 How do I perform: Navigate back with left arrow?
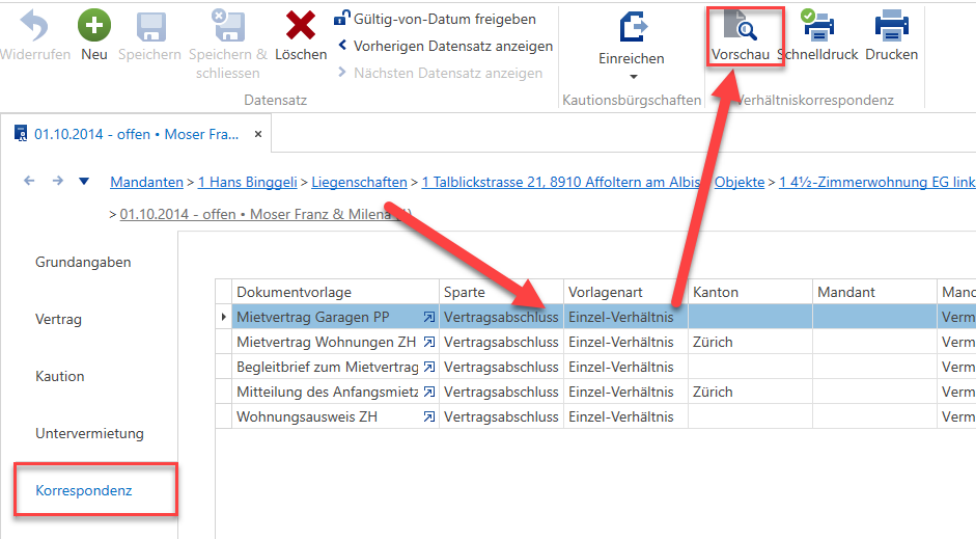[x=29, y=181]
